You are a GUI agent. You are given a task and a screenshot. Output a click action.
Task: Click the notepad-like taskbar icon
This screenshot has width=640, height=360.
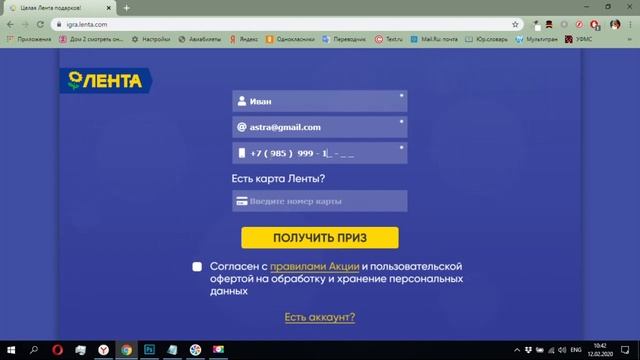pos(172,350)
